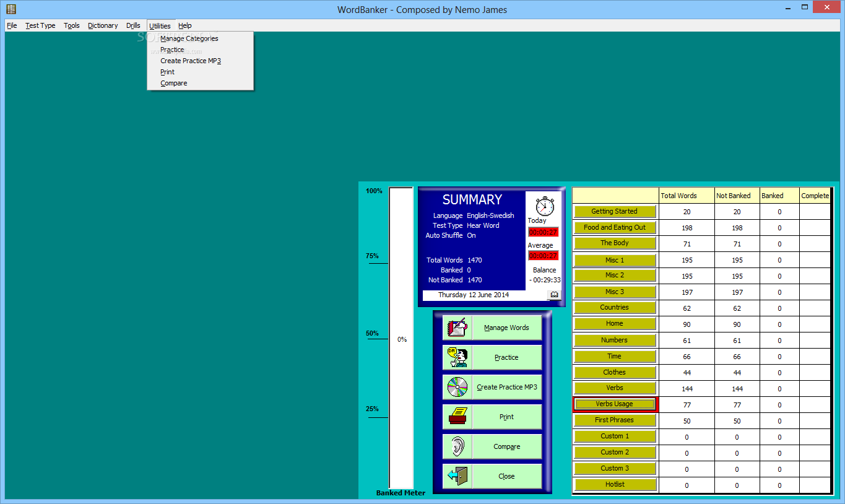Click the cartoon person icon beside the Practice button

(x=457, y=357)
